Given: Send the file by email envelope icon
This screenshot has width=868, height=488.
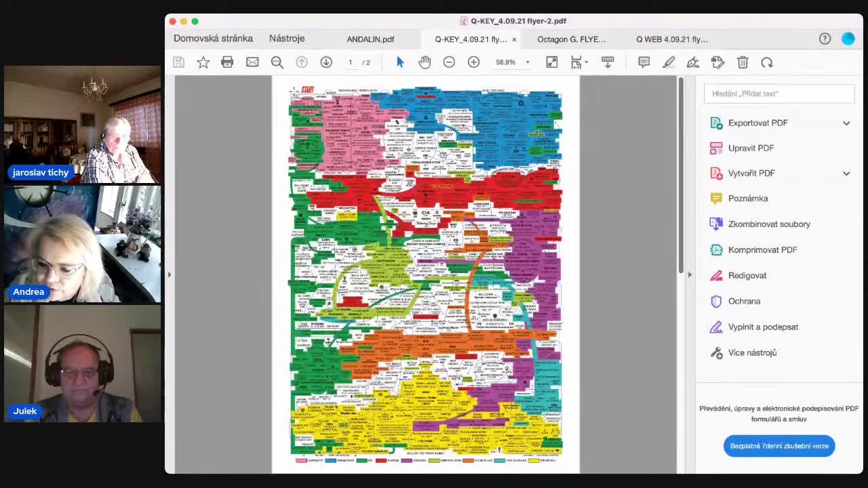Looking at the screenshot, I should pyautogui.click(x=252, y=62).
